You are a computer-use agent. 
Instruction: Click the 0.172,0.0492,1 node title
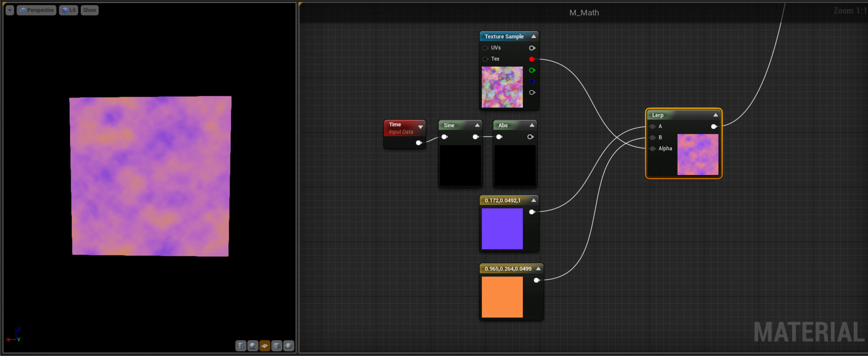click(x=502, y=200)
